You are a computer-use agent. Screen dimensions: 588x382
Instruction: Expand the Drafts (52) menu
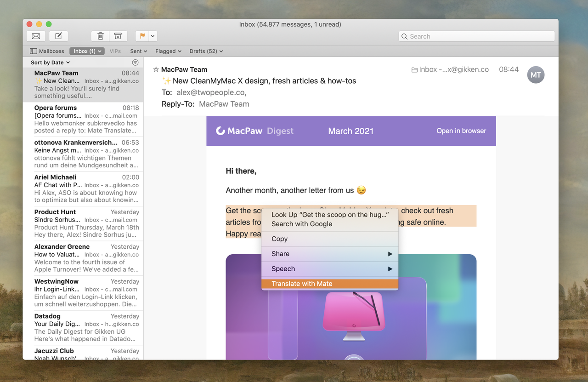coord(206,51)
